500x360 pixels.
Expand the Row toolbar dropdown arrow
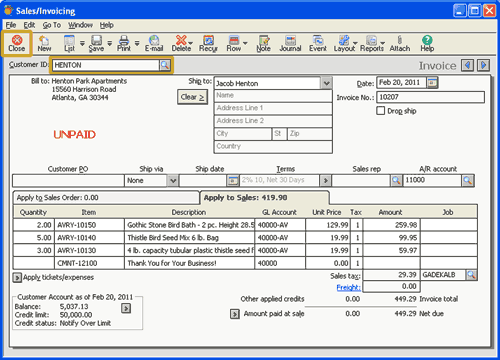pyautogui.click(x=245, y=43)
